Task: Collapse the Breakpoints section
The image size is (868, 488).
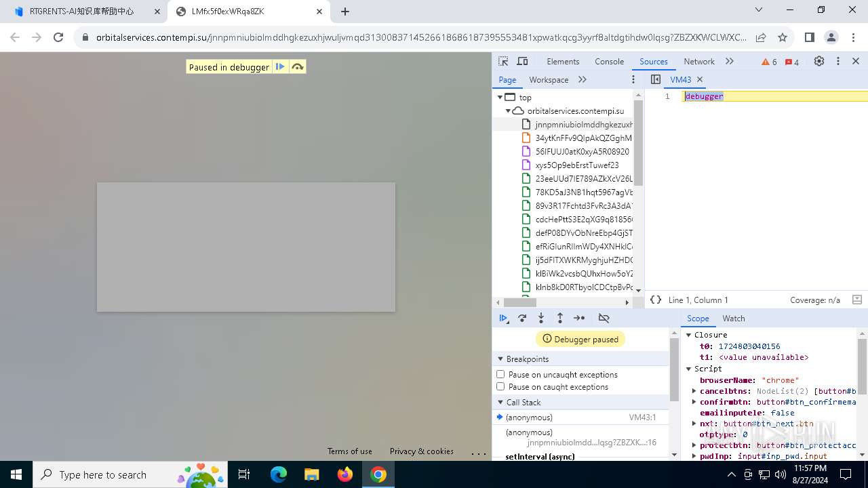Action: click(500, 359)
